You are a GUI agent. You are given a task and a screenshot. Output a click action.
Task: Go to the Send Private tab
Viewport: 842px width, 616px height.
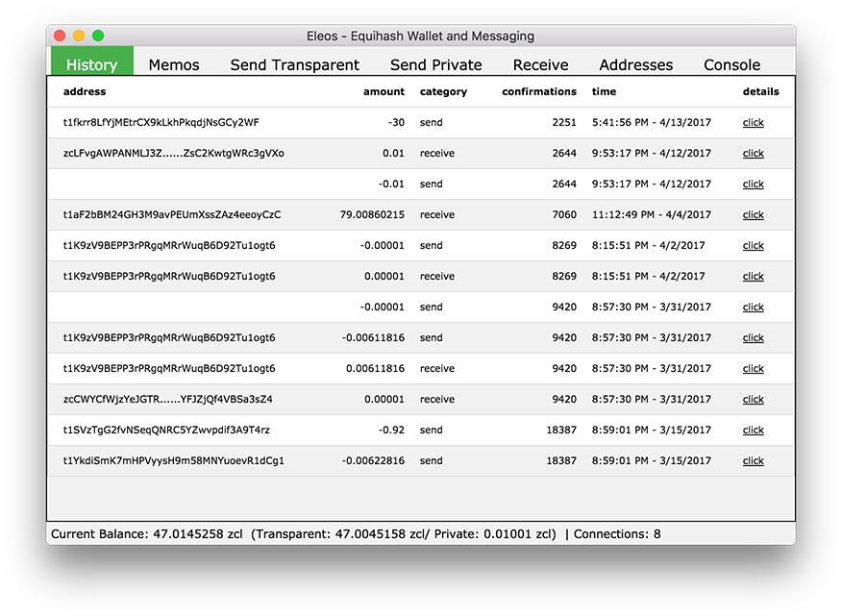pos(436,65)
